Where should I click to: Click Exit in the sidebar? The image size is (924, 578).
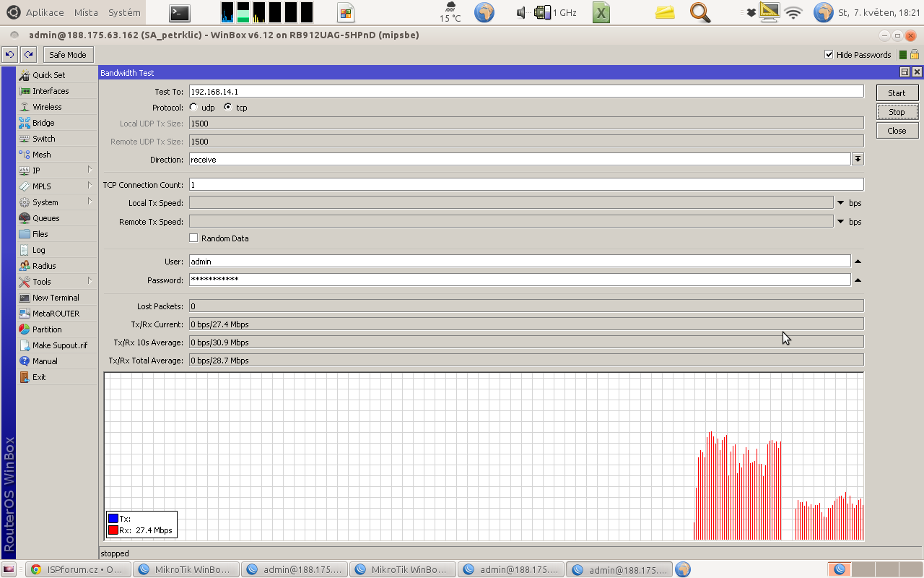click(56, 377)
